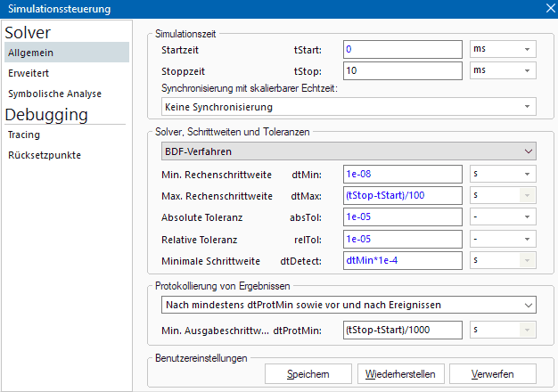558x392 pixels.
Task: Click the absTol input field
Action: pos(403,217)
